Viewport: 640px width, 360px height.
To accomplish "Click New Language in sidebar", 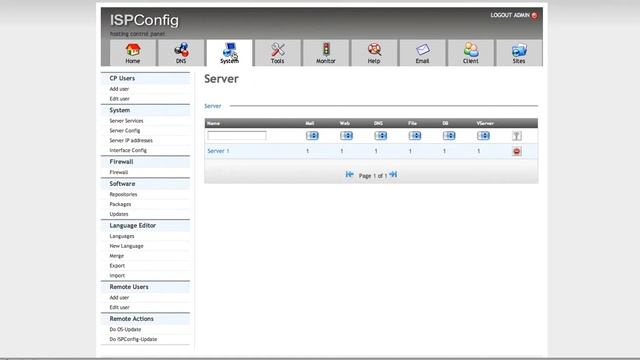I will (x=126, y=246).
